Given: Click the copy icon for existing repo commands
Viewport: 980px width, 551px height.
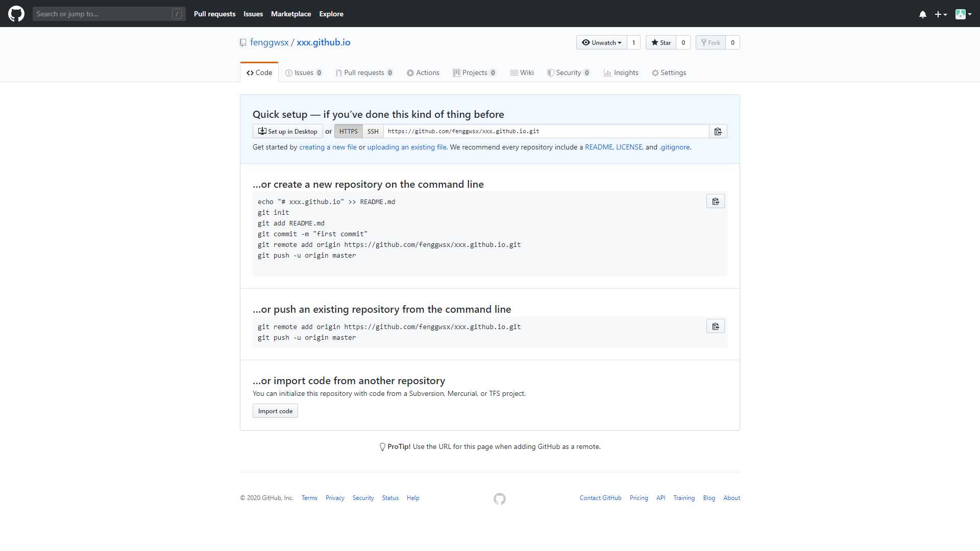Looking at the screenshot, I should 716,327.
